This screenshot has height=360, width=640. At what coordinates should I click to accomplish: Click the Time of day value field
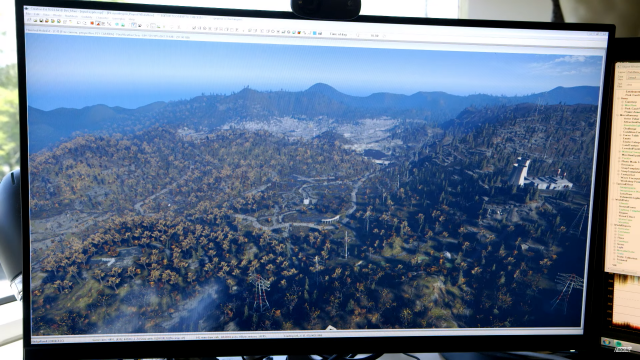(x=375, y=36)
